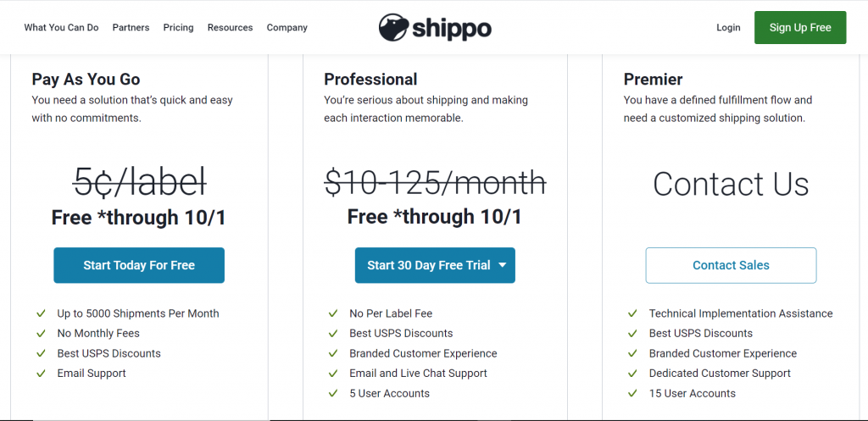868x421 pixels.
Task: Open the Company menu
Action: 287,27
